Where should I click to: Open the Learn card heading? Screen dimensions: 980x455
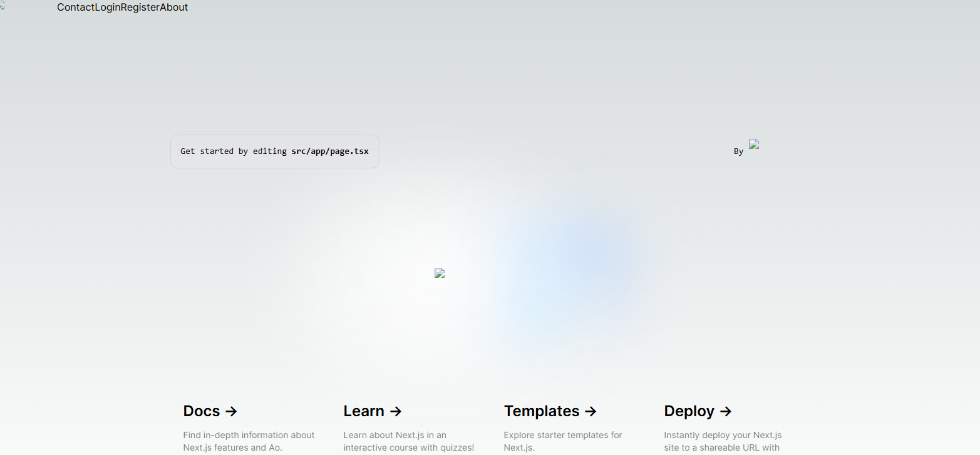tap(363, 411)
